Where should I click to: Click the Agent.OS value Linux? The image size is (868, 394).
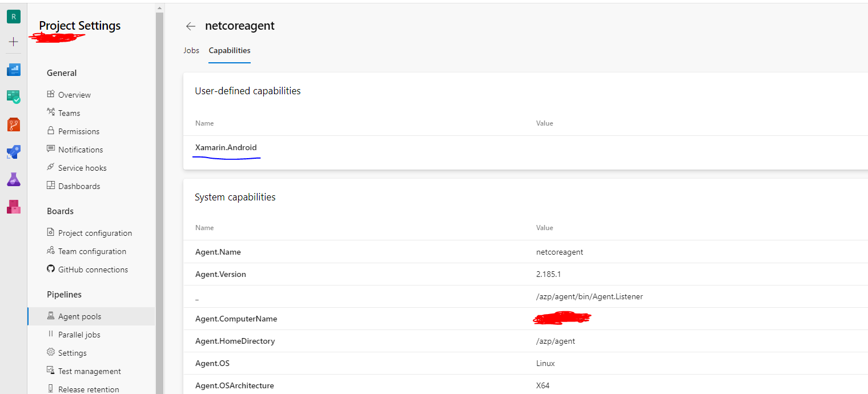tap(545, 363)
